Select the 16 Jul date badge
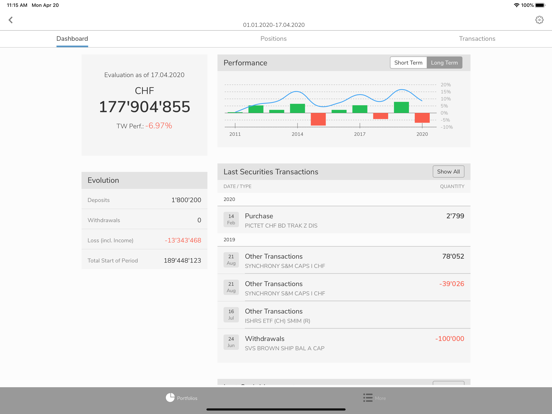Viewport: 552px width, 414px height. 231,314
